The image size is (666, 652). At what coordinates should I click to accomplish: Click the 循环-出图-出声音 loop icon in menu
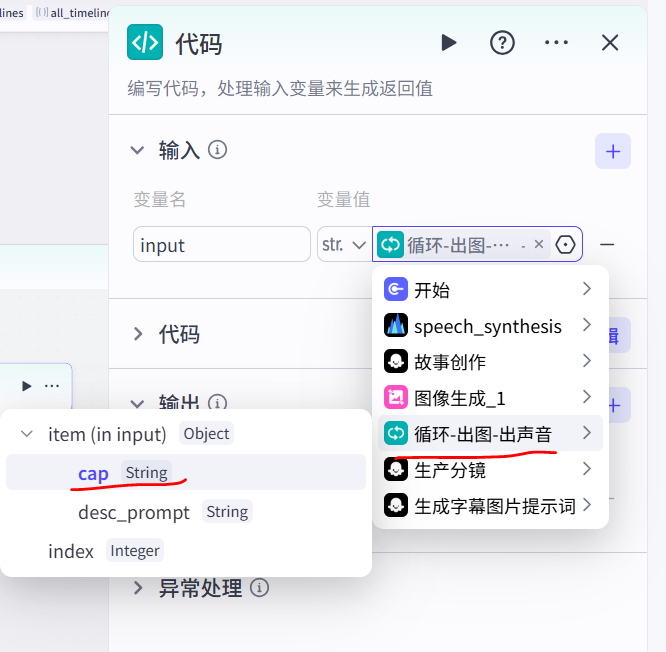(396, 433)
